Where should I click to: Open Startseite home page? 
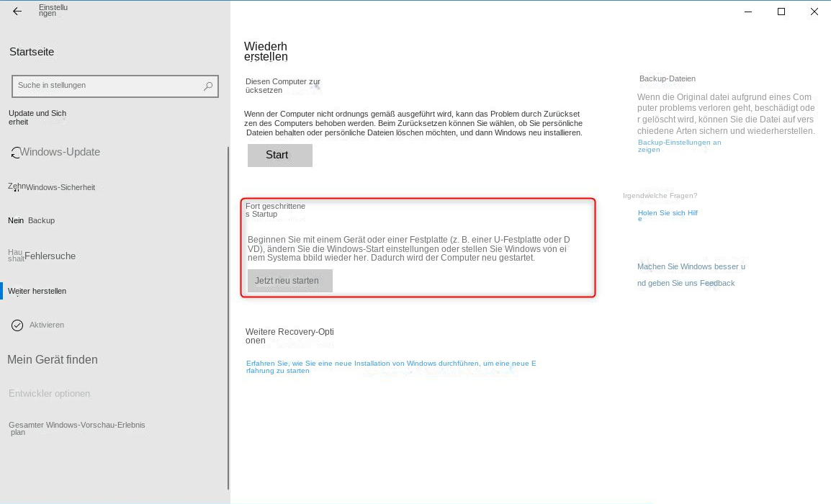click(x=32, y=52)
